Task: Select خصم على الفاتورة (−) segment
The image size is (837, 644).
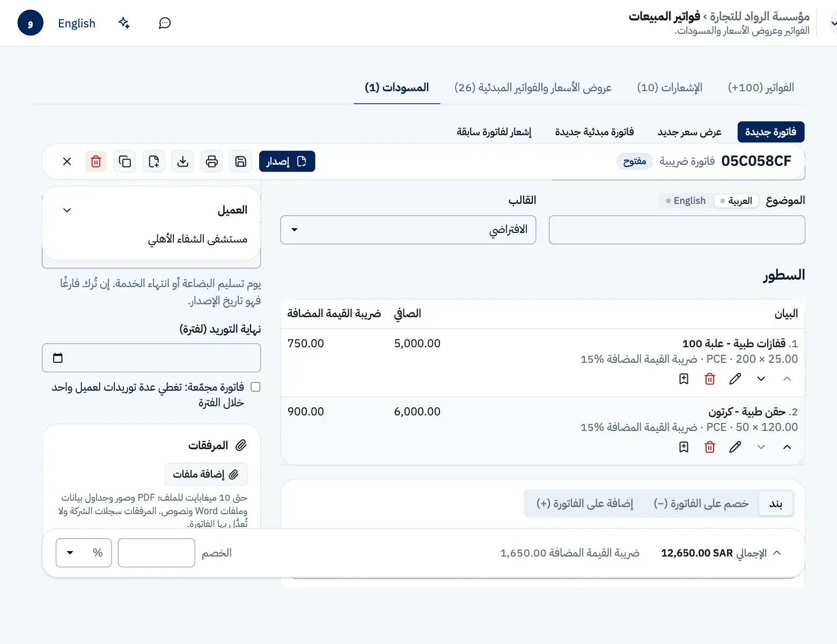Action: [x=701, y=503]
